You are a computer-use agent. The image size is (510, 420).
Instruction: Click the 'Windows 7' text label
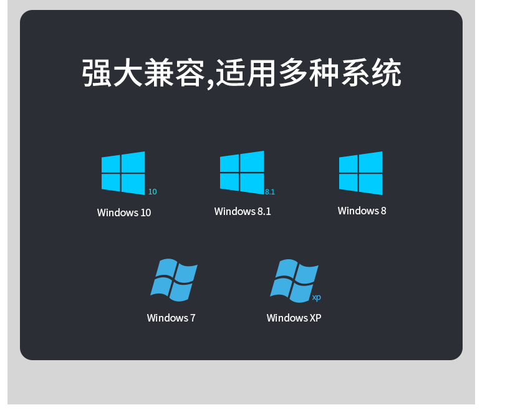pyautogui.click(x=171, y=318)
